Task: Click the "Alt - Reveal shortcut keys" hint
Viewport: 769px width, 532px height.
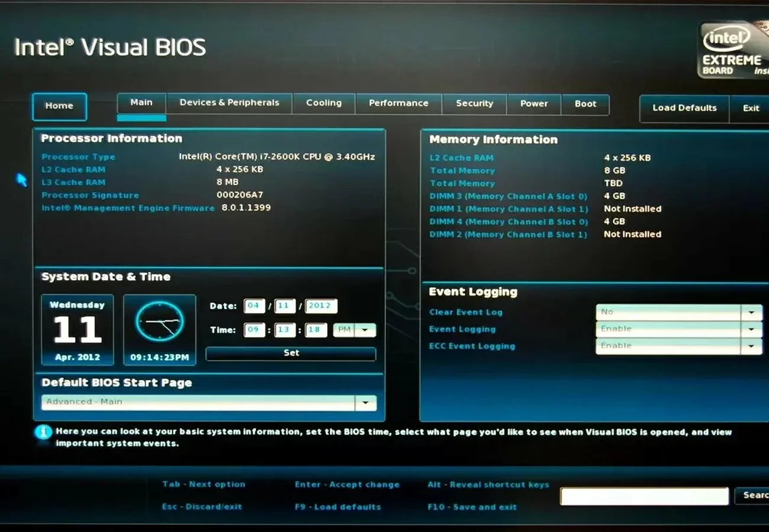Action: (x=489, y=485)
